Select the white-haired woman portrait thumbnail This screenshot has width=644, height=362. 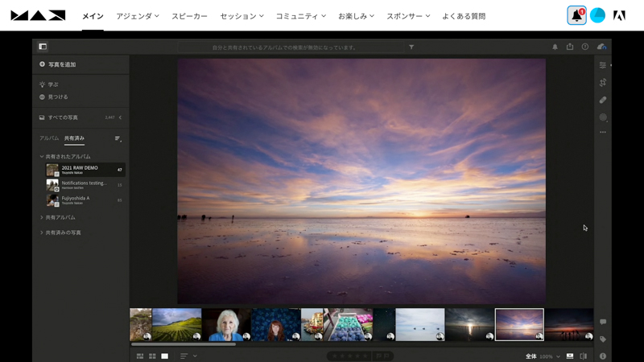tap(226, 325)
